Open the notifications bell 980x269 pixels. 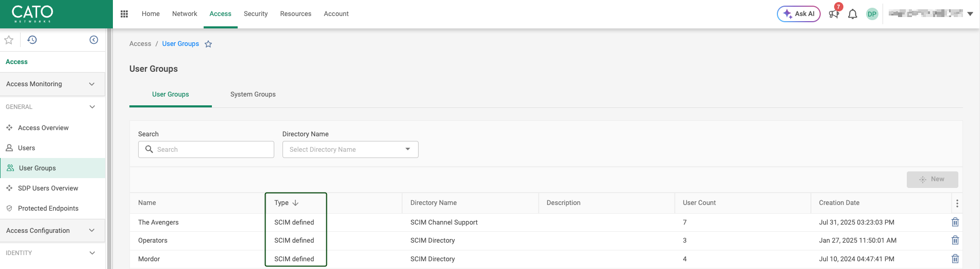click(x=853, y=14)
